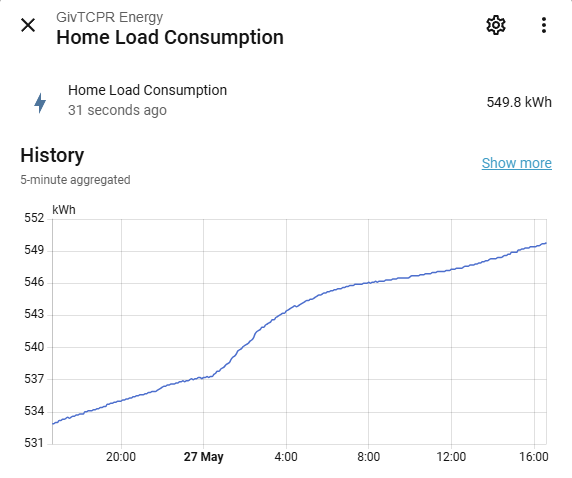
Task: Click the 27 May axis label
Action: 204,457
